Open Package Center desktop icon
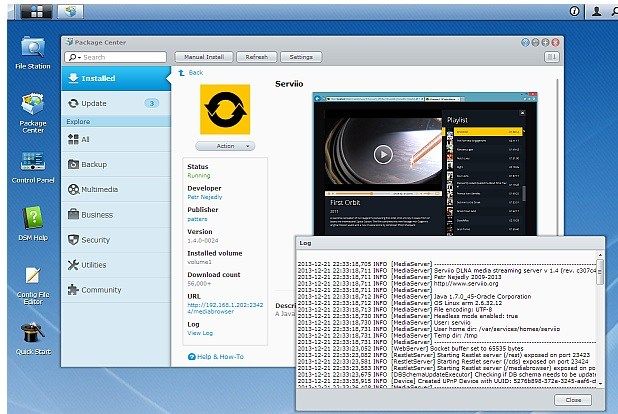 tap(33, 113)
